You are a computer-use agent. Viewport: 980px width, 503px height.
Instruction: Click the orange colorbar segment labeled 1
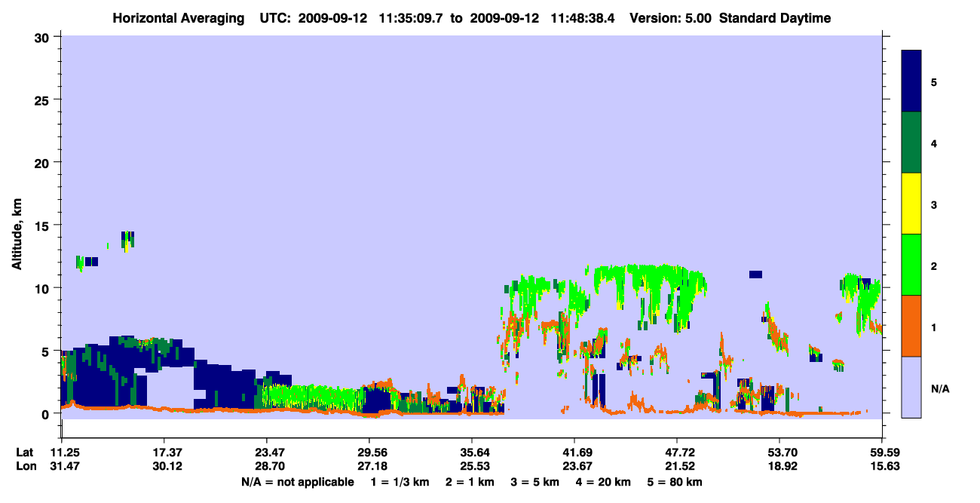coord(911,326)
